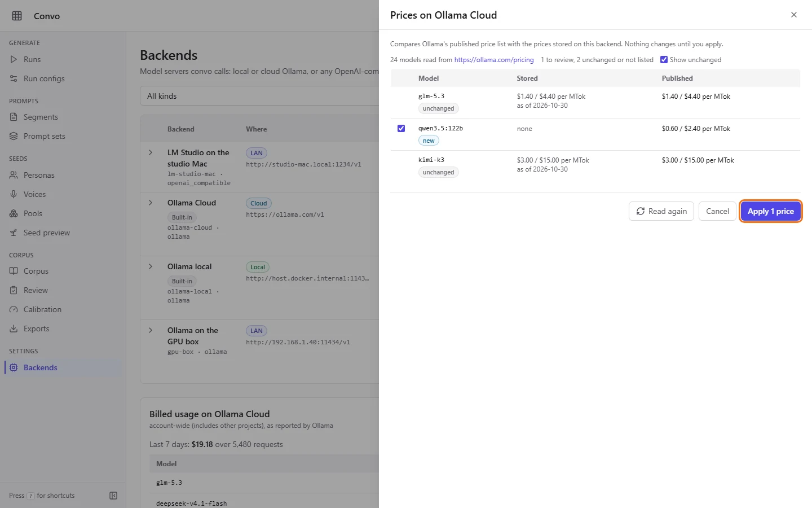The image size is (812, 508).
Task: Click the Backends chip icon
Action: [14, 367]
